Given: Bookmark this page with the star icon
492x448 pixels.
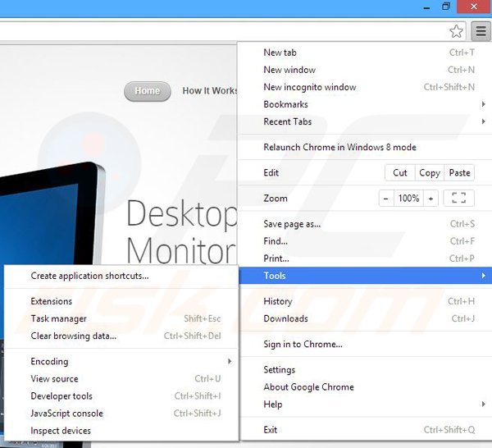Looking at the screenshot, I should click(457, 31).
